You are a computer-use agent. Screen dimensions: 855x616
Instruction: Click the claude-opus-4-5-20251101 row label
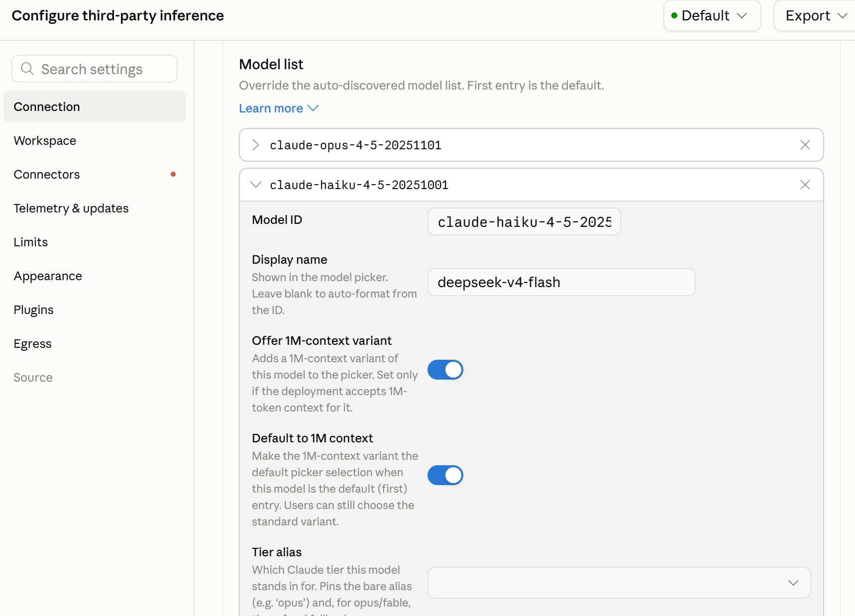355,145
